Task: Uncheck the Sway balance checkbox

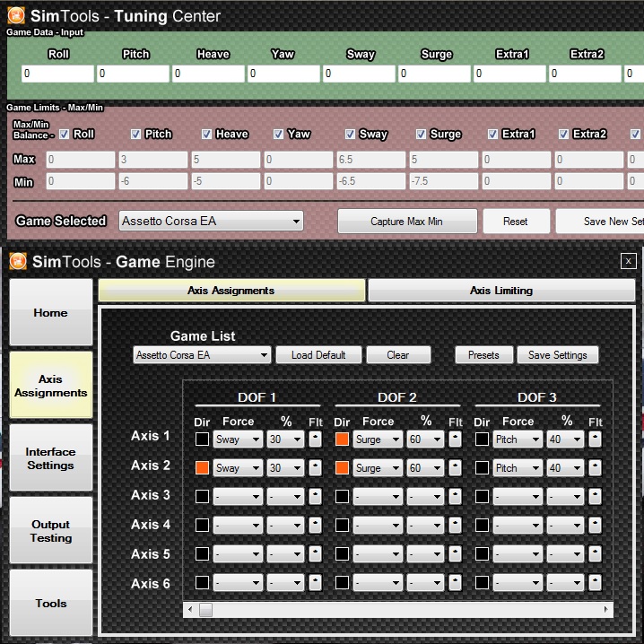Action: 350,135
